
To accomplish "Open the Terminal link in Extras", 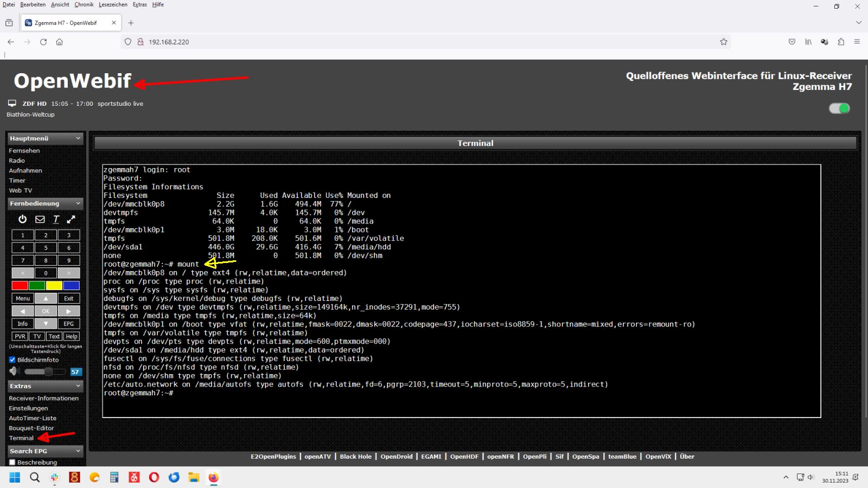I will coord(21,438).
